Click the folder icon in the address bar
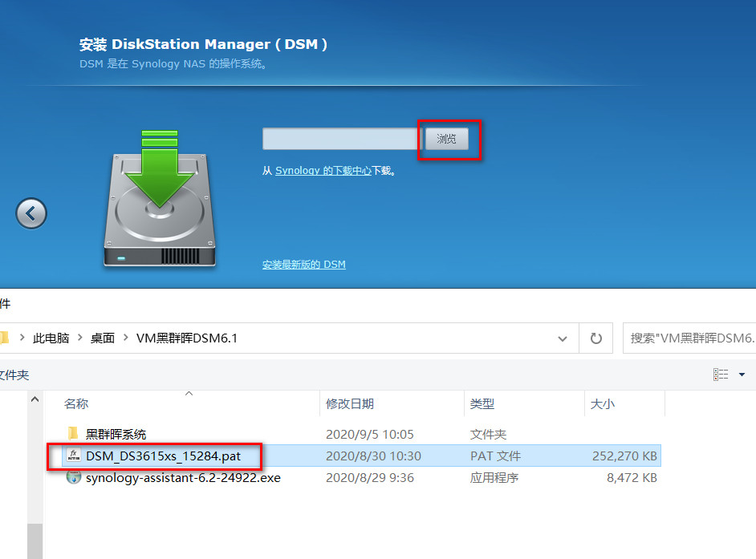 point(5,338)
